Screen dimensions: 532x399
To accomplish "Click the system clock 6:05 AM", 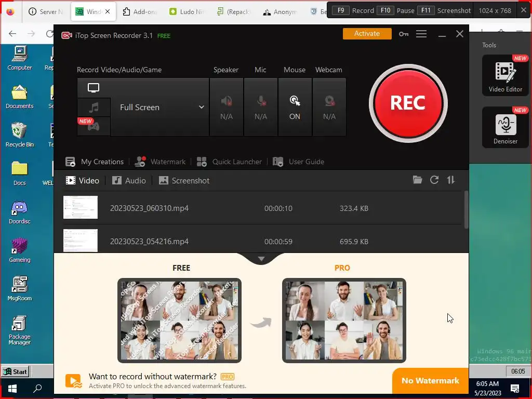I will pos(487,384).
